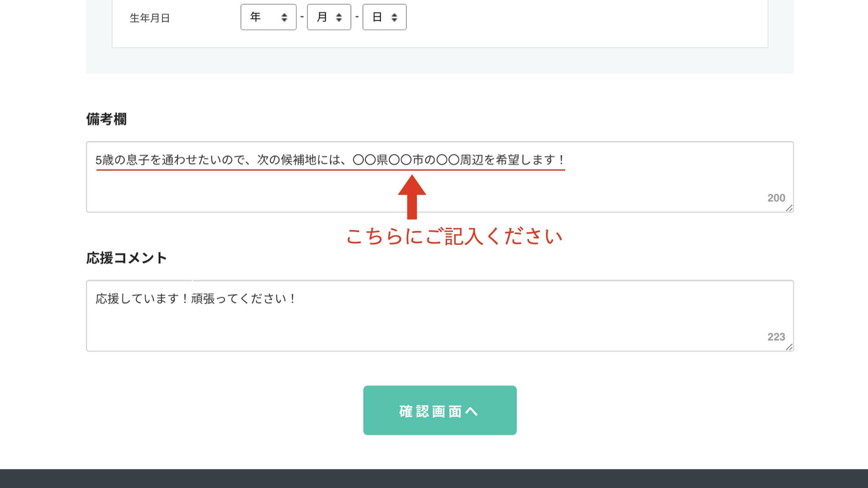Open the 日 day dropdown

tap(380, 17)
